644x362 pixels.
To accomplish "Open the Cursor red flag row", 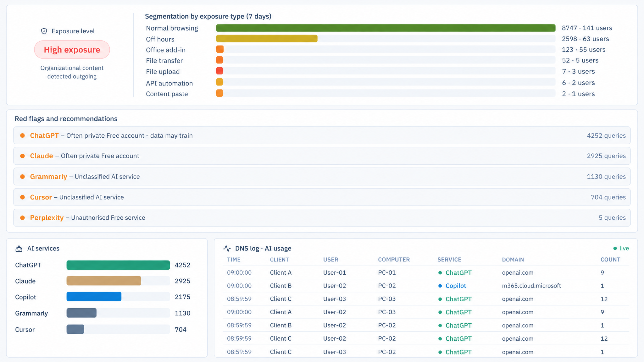I will [322, 197].
